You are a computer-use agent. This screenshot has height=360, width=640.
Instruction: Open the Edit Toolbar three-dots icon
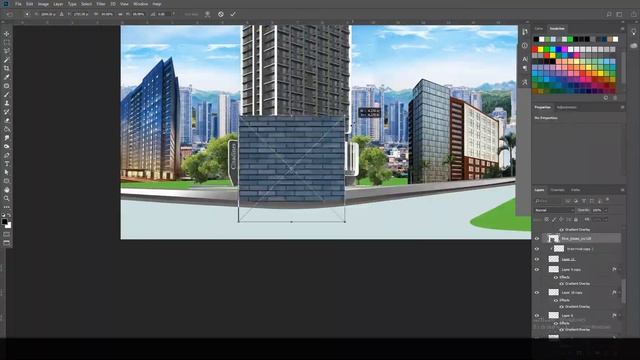[7, 207]
